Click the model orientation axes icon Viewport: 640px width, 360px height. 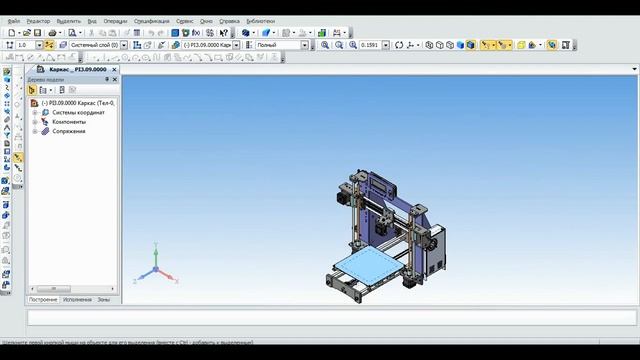tap(411, 45)
